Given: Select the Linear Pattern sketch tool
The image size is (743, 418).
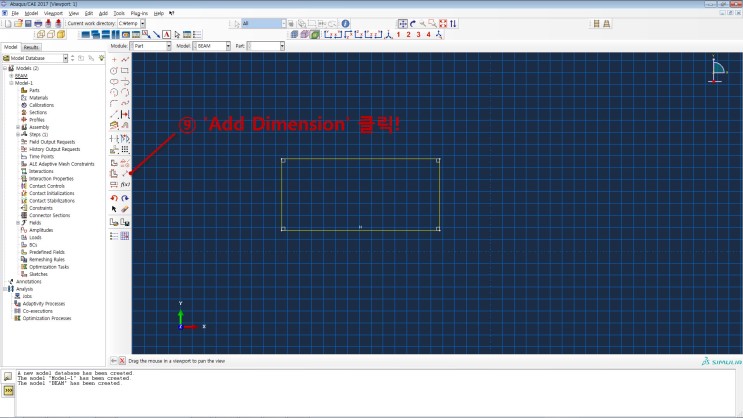Looking at the screenshot, I should pos(125,149).
